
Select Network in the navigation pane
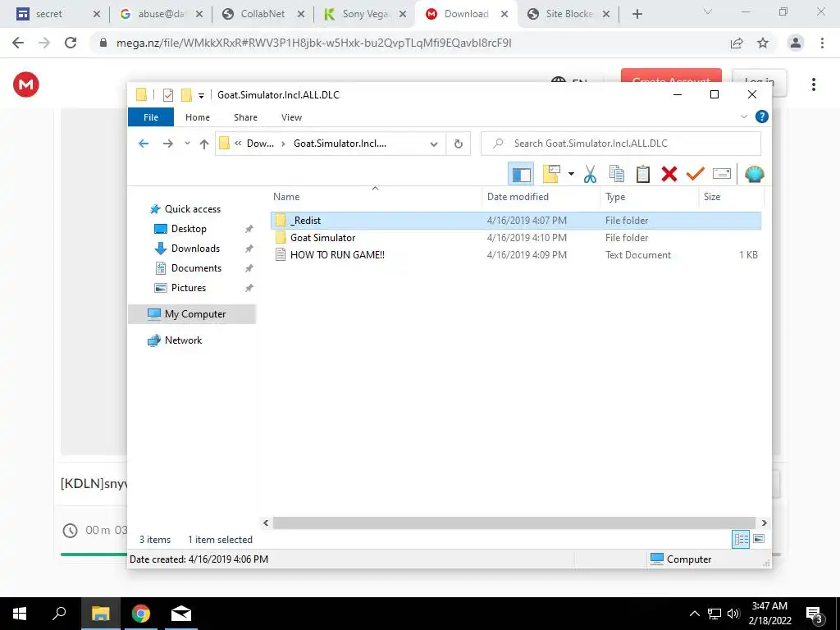(x=183, y=340)
